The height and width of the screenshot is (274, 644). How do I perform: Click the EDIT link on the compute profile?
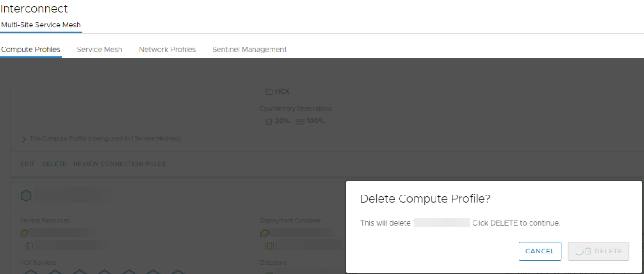coord(27,164)
